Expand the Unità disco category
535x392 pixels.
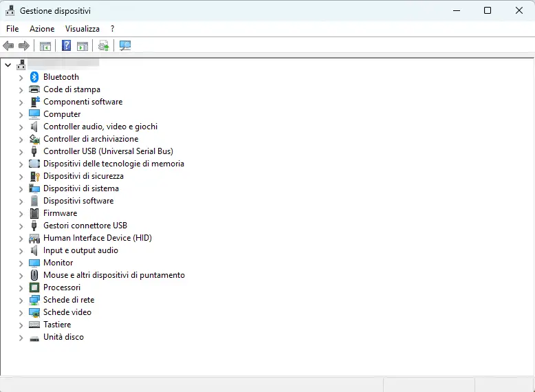(x=21, y=338)
